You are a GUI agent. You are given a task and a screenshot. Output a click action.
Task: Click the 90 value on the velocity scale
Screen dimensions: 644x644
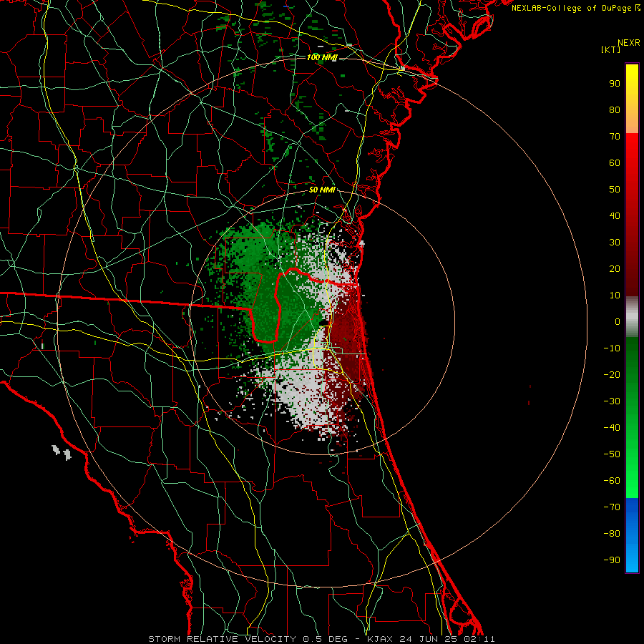(x=615, y=84)
